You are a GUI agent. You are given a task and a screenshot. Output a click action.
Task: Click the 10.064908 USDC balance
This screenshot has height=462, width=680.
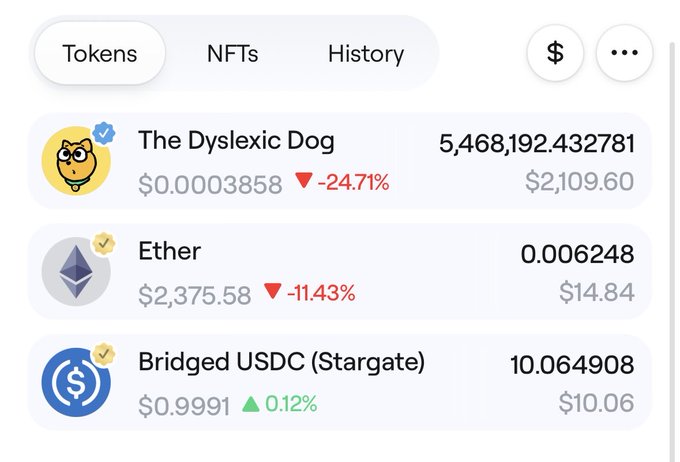coord(572,365)
